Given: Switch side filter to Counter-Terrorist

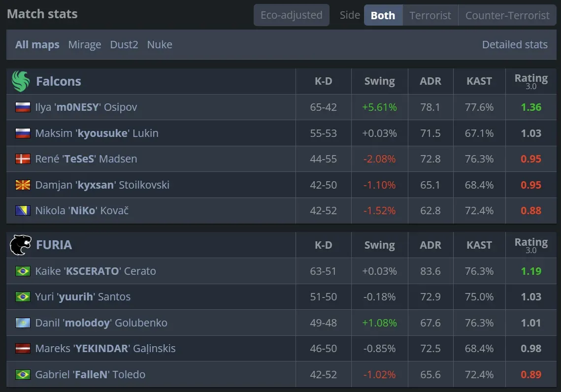Looking at the screenshot, I should [x=507, y=15].
